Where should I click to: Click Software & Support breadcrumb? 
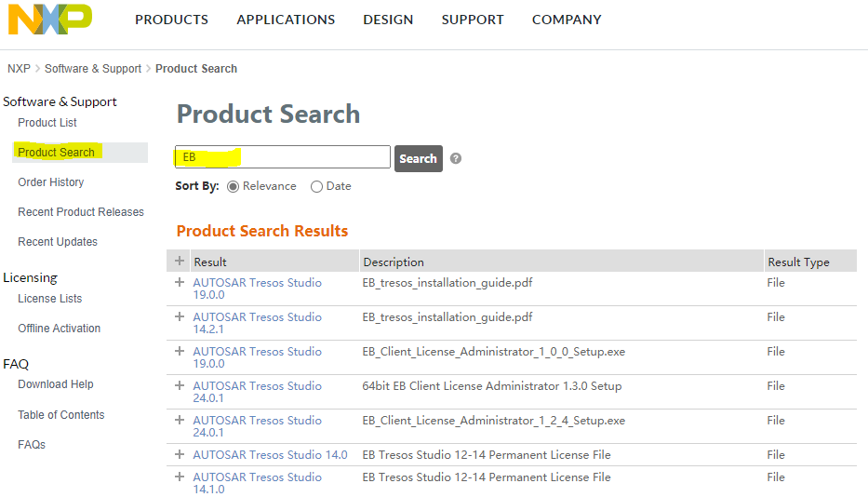[93, 69]
